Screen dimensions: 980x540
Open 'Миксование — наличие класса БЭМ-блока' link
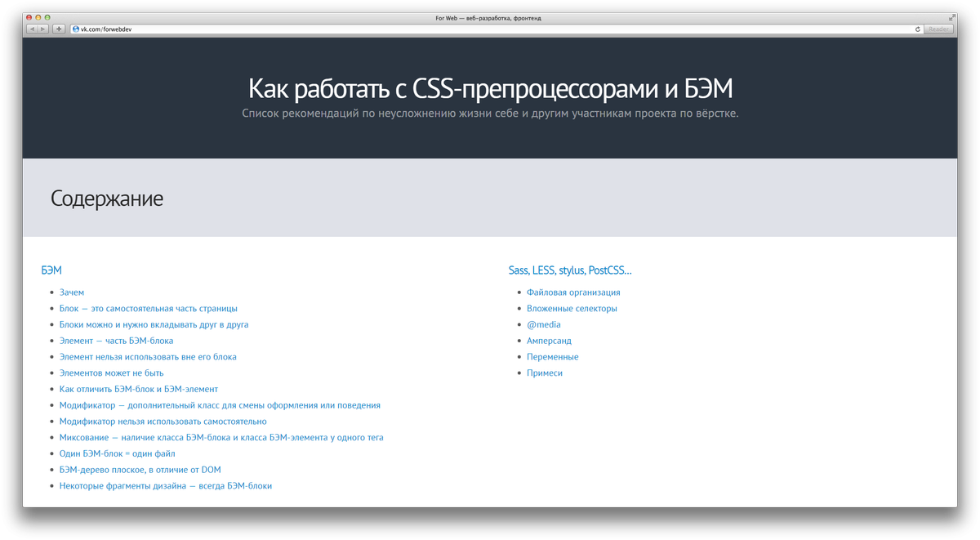coord(221,438)
